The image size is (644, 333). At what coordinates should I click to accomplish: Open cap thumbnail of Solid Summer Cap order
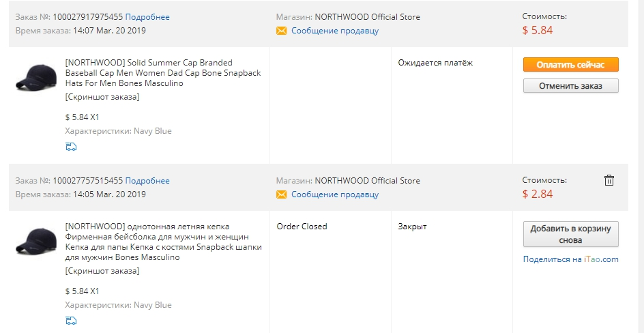[x=36, y=77]
